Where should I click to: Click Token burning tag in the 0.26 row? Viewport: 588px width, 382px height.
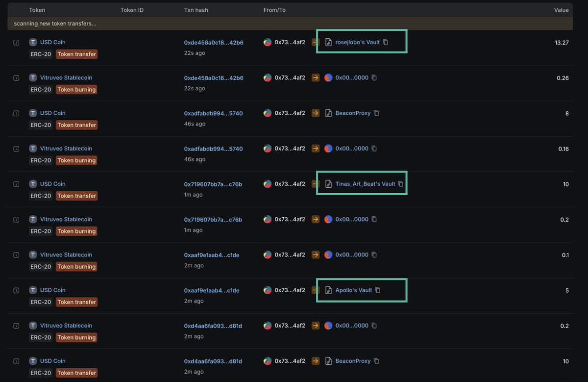point(76,90)
